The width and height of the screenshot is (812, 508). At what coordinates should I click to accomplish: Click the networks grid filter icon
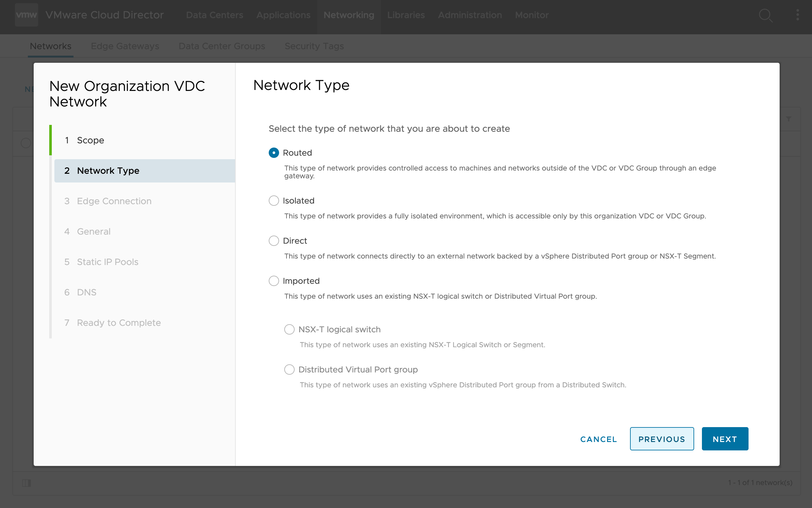tap(788, 119)
